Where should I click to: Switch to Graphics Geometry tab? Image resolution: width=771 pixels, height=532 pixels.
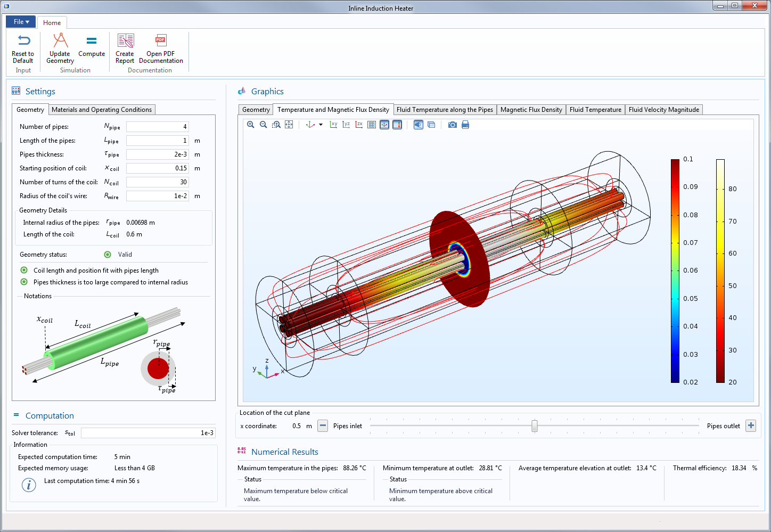(256, 110)
